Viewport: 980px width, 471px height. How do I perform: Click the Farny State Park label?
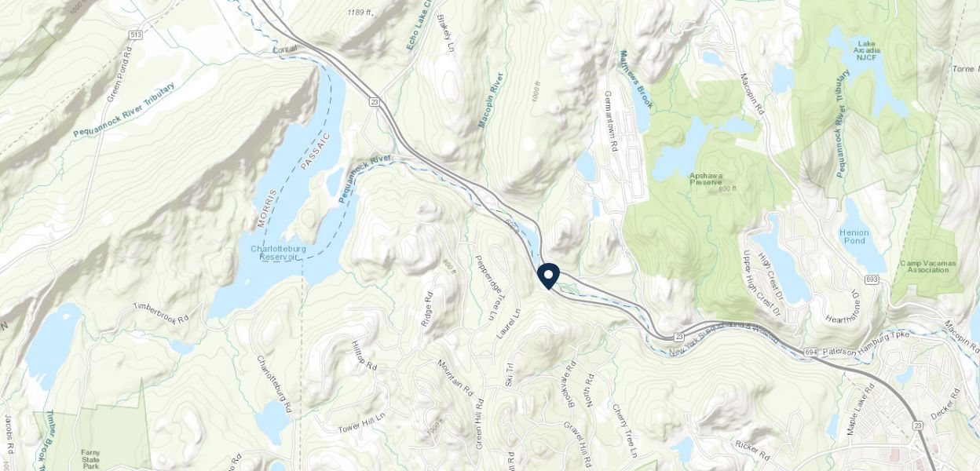[90, 458]
